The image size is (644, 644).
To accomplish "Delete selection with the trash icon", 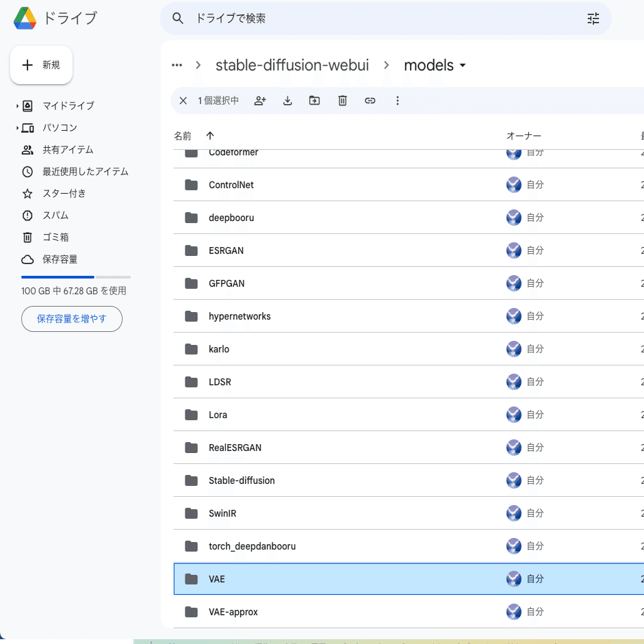I will [x=343, y=101].
